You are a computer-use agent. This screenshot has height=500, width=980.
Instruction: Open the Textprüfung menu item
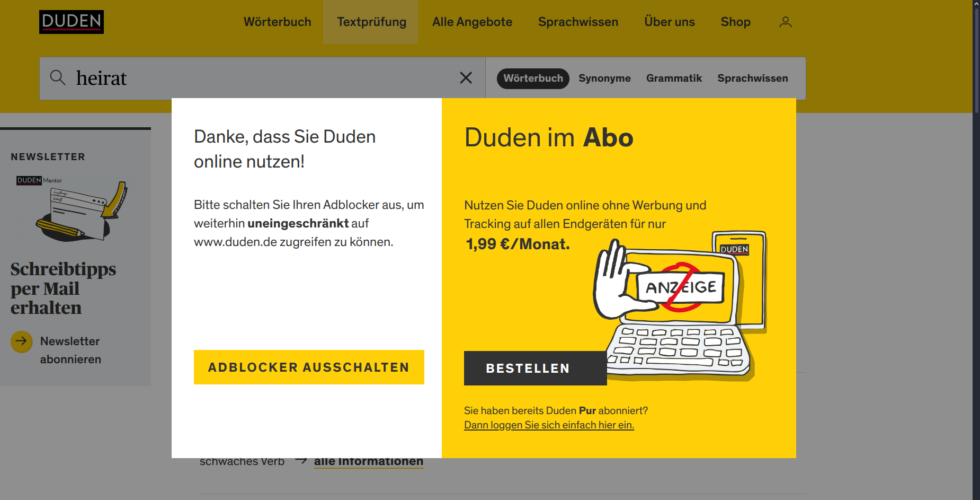click(x=370, y=22)
